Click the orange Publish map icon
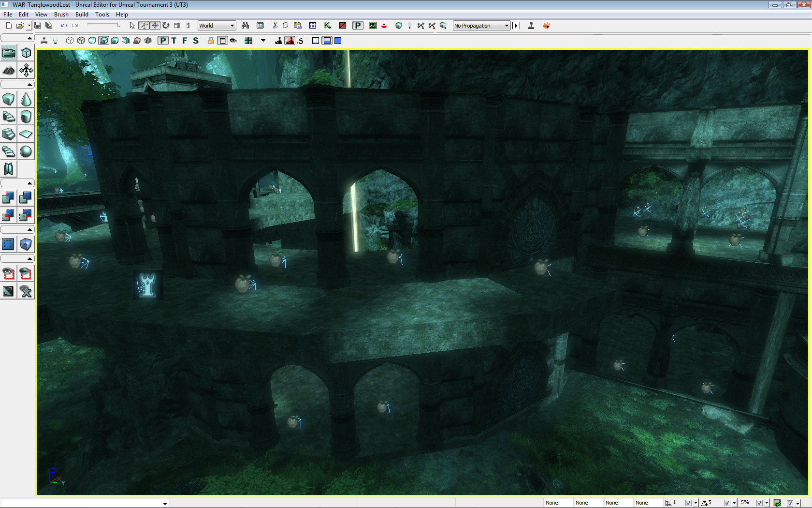This screenshot has height=508, width=812. pos(546,26)
